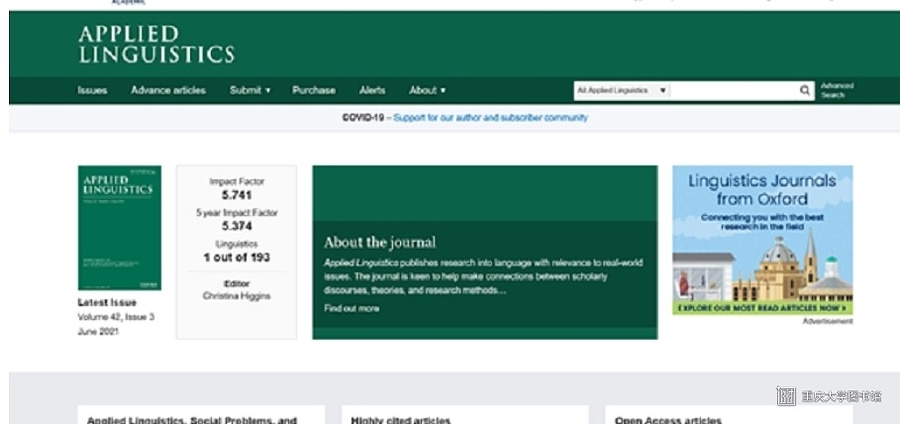Screen dimensions: 900x424
Task: Focus the journal search input field
Action: click(x=734, y=91)
